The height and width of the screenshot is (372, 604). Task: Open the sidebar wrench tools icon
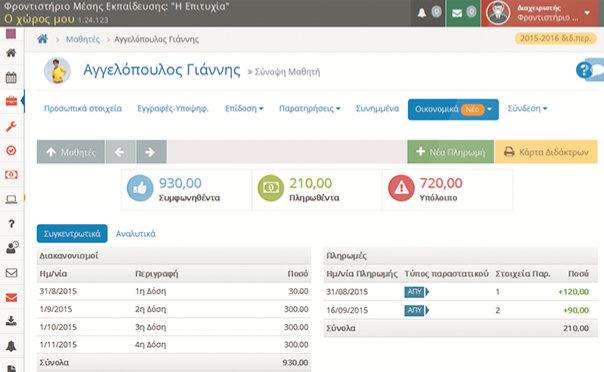11,126
